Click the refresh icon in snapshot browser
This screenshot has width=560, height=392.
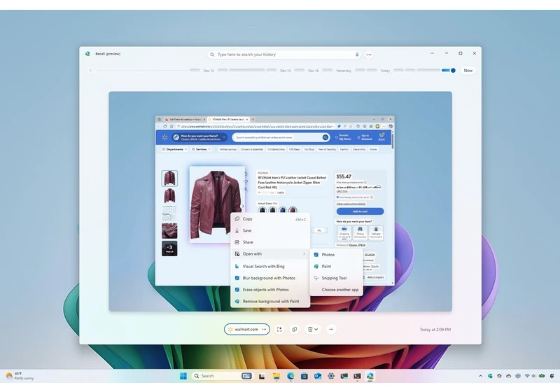click(164, 126)
